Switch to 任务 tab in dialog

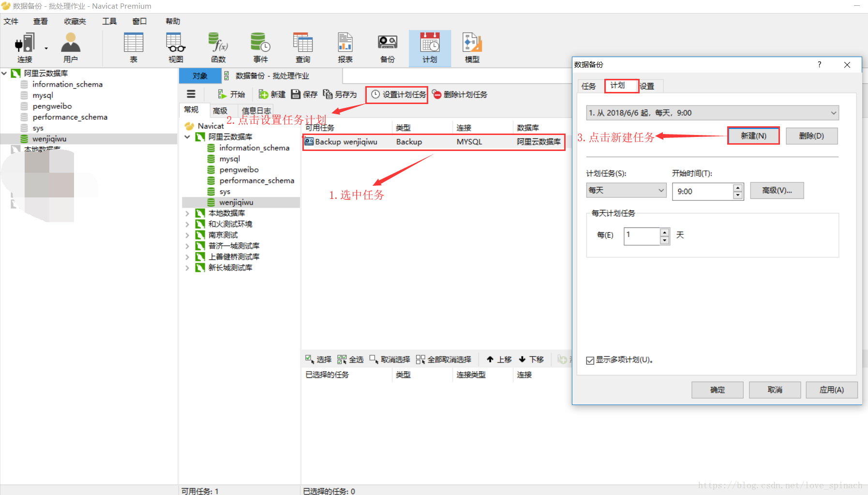(589, 86)
